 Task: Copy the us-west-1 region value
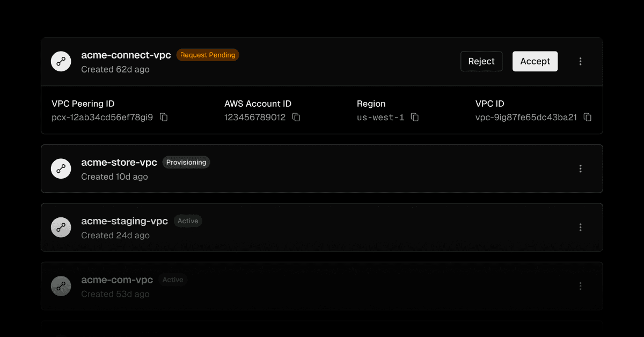tap(415, 117)
